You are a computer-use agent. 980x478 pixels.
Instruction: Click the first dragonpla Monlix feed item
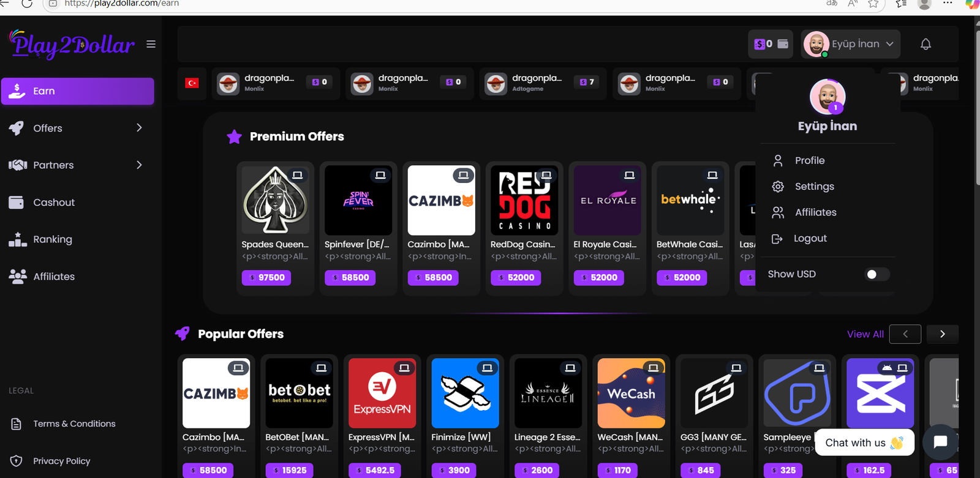click(x=276, y=83)
